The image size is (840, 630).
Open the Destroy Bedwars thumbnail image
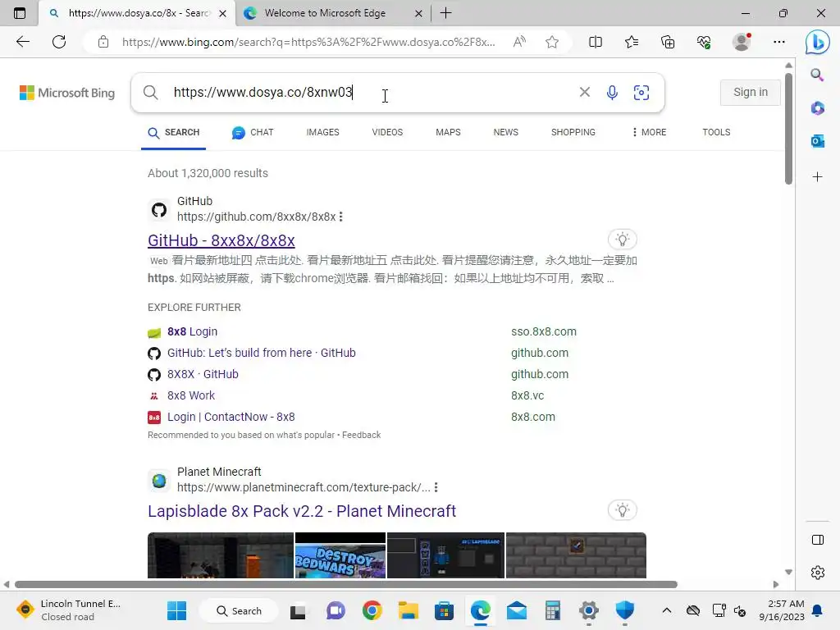[340, 555]
